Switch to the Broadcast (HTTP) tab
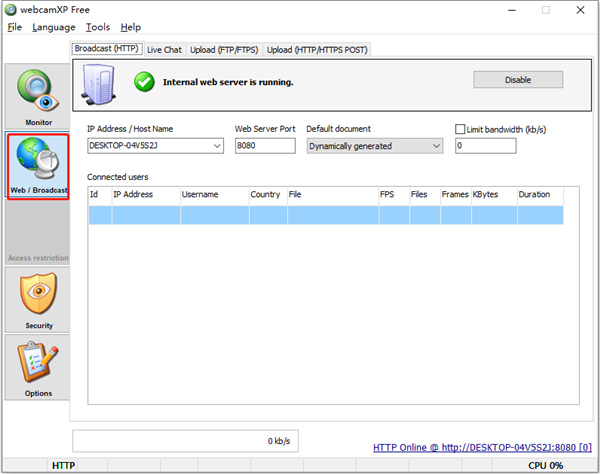 pos(107,49)
